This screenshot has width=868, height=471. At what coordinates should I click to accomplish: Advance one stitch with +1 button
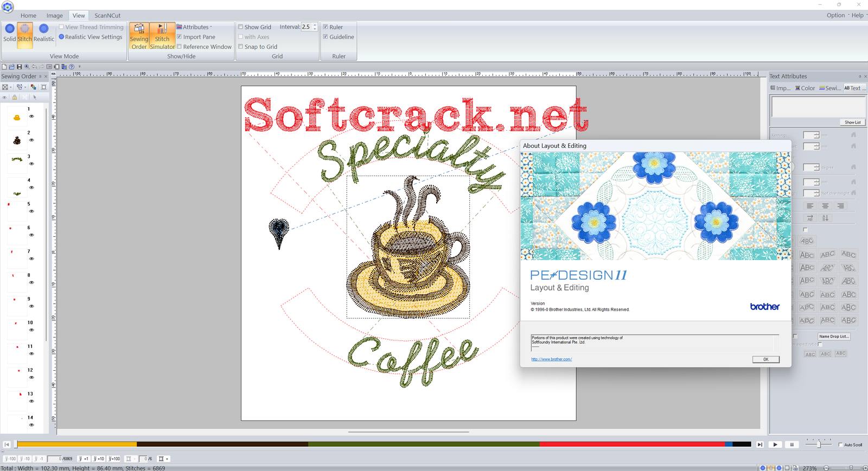[x=84, y=459]
